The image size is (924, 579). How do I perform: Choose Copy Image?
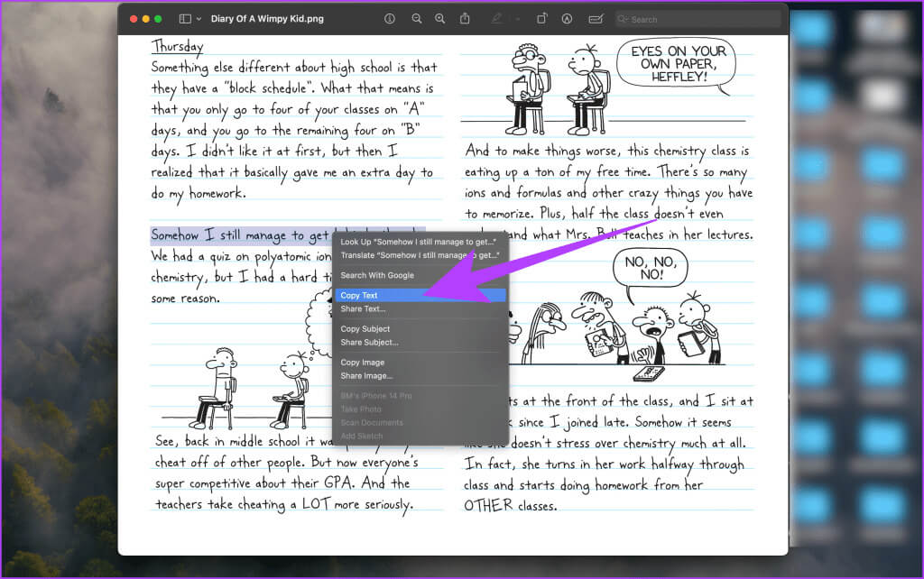pos(420,363)
